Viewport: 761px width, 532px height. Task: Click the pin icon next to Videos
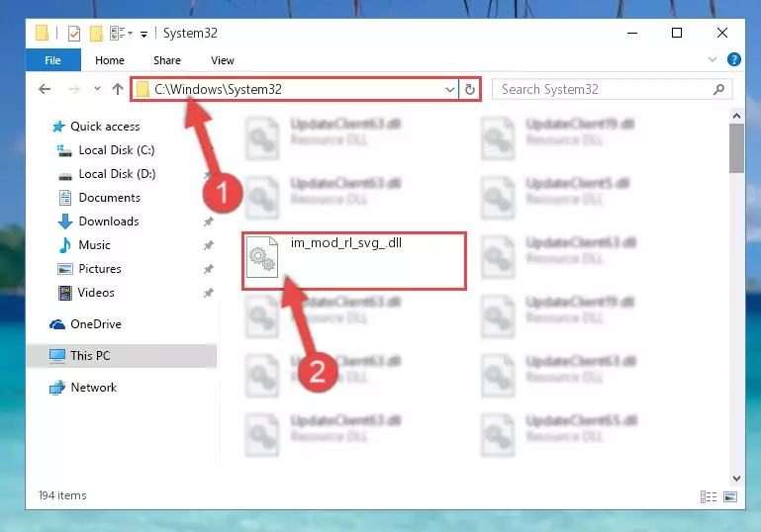pyautogui.click(x=208, y=293)
